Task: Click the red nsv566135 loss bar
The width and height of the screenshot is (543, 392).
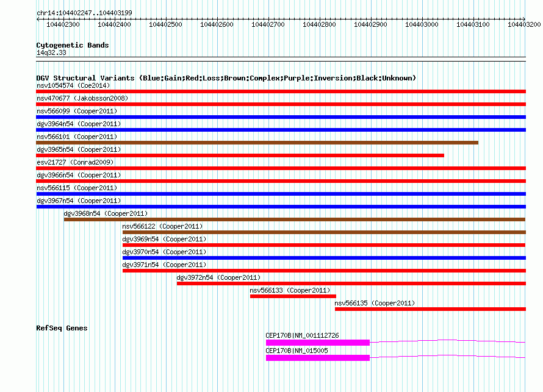Action: (x=431, y=309)
